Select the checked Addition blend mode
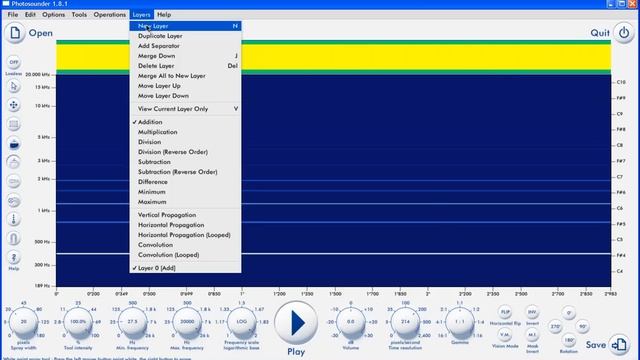 185,122
